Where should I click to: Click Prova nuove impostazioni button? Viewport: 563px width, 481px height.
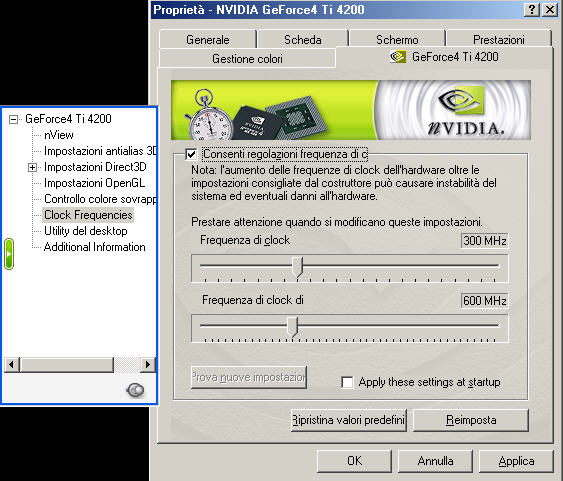[x=249, y=377]
